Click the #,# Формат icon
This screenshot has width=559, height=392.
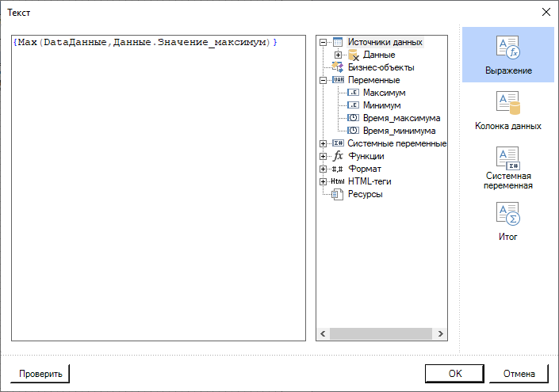[x=338, y=169]
